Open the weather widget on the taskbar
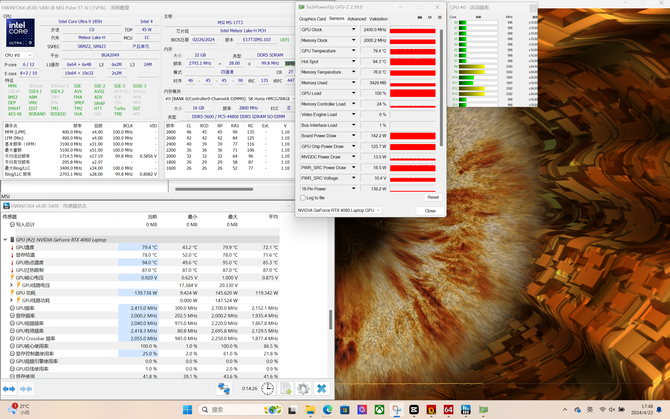The image size is (670, 419). click(18, 409)
